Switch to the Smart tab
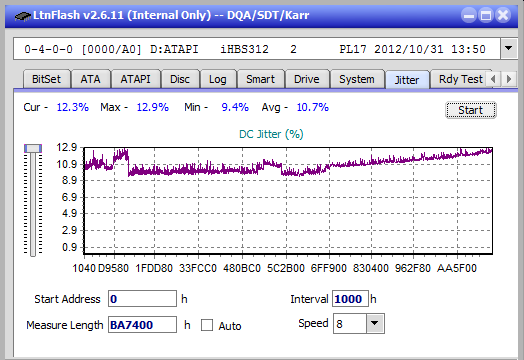This screenshot has width=524, height=360. tap(260, 79)
